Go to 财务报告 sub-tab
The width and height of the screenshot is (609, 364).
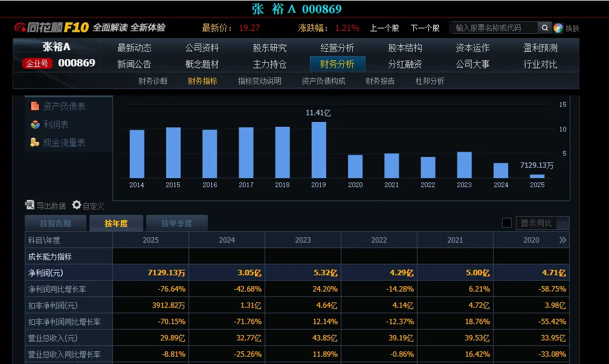pos(380,81)
